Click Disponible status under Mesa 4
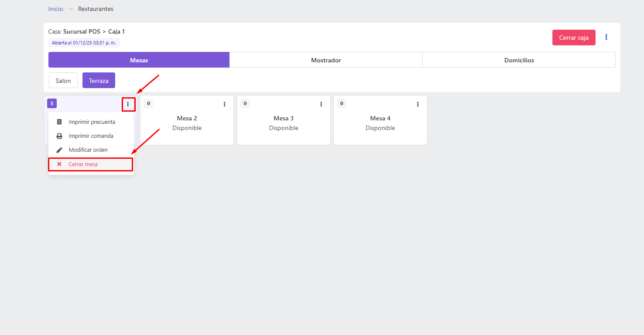This screenshot has height=335, width=644. pyautogui.click(x=380, y=128)
